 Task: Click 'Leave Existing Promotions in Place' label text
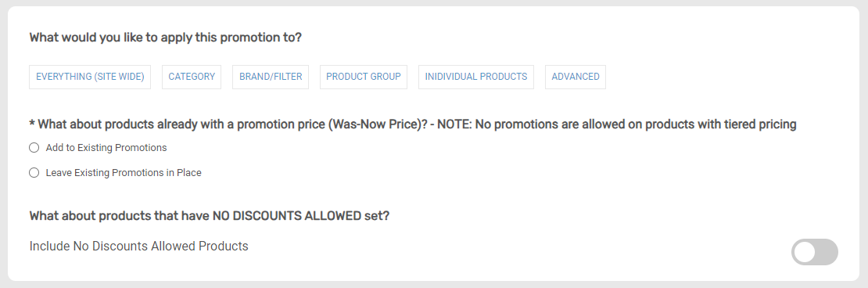[x=124, y=173]
